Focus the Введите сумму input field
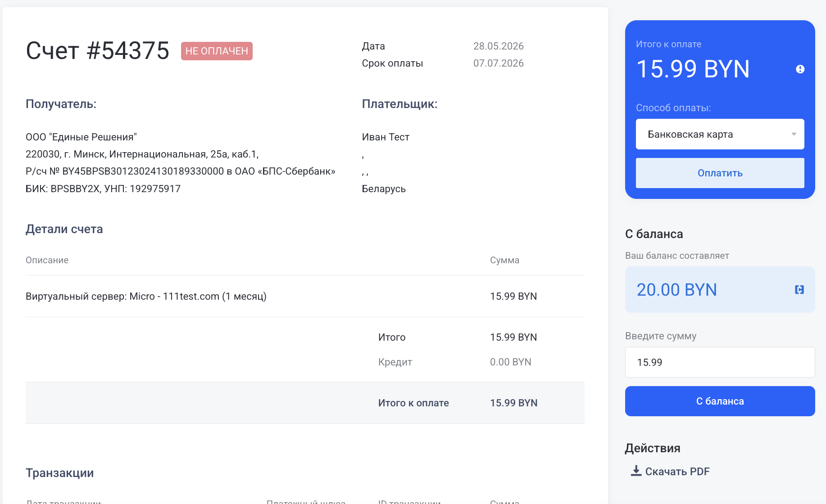Screen dimensions: 826x504 tap(720, 362)
